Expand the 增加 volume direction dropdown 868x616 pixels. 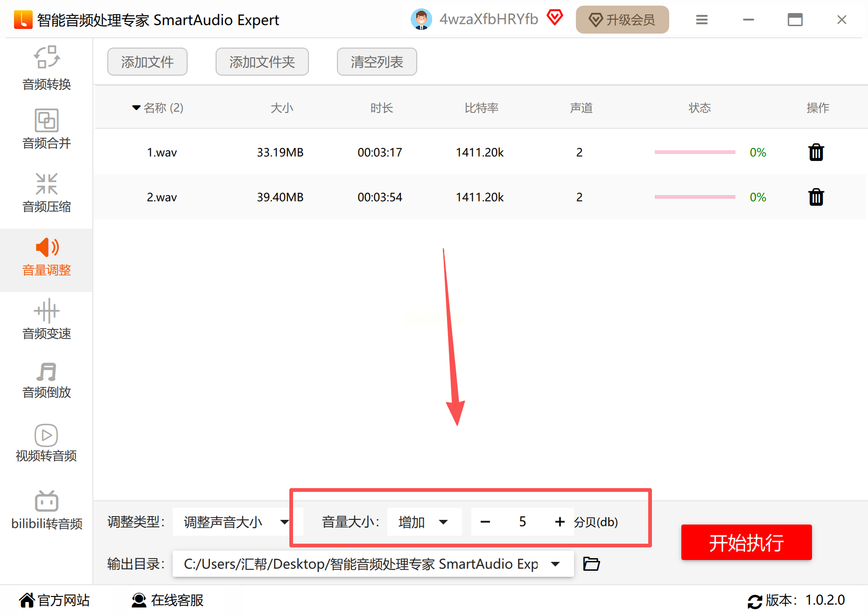click(x=425, y=522)
